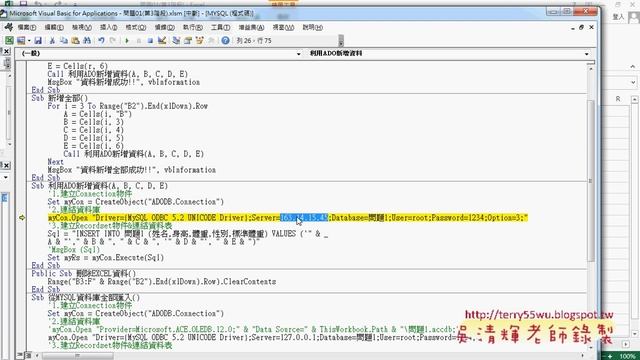The image size is (640, 360).
Task: Select column R header in Excel window
Action: [618, 99]
